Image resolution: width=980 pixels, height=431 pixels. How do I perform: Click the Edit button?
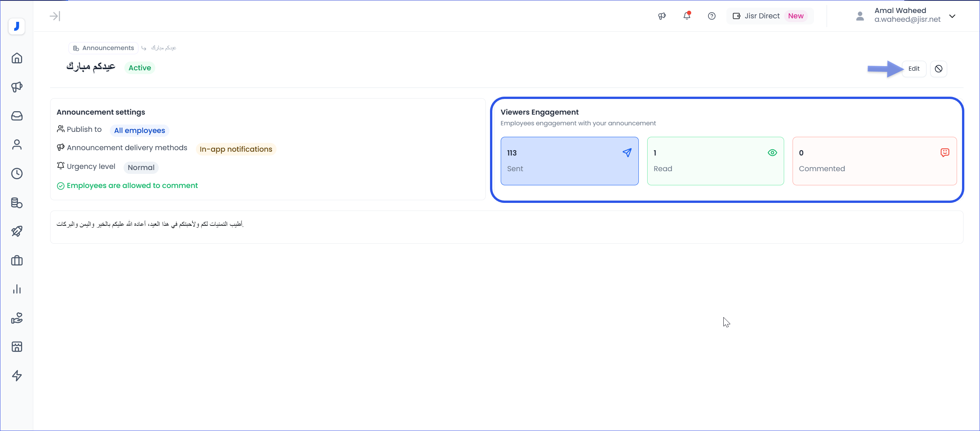914,69
